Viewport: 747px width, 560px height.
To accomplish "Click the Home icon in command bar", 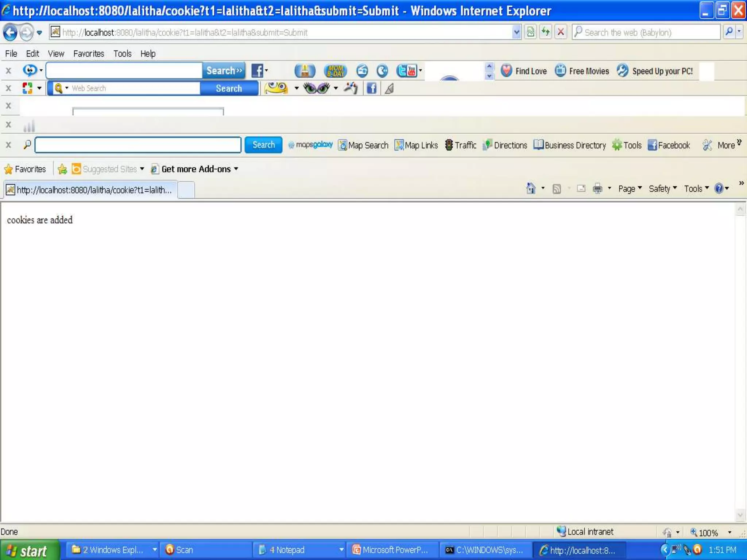I will tap(531, 188).
